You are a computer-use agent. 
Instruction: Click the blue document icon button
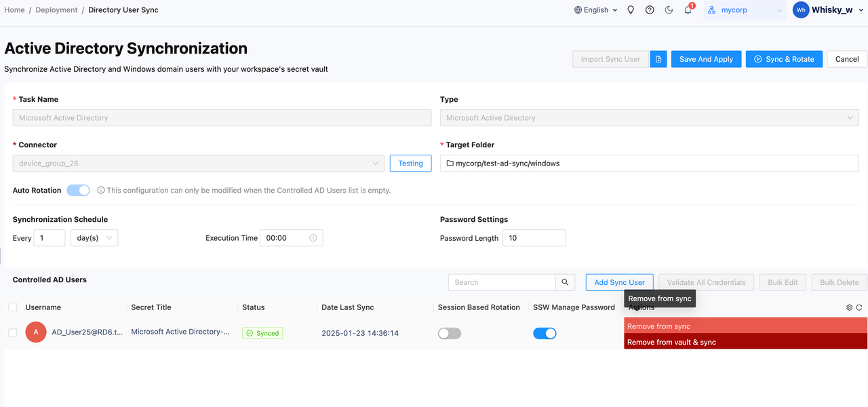coord(658,59)
